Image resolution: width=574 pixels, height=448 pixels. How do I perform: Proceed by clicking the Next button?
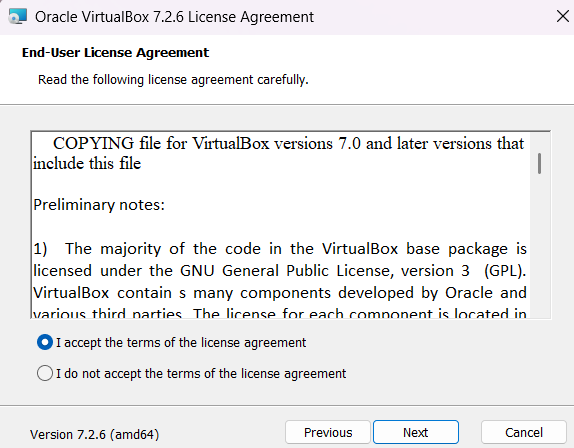416,432
